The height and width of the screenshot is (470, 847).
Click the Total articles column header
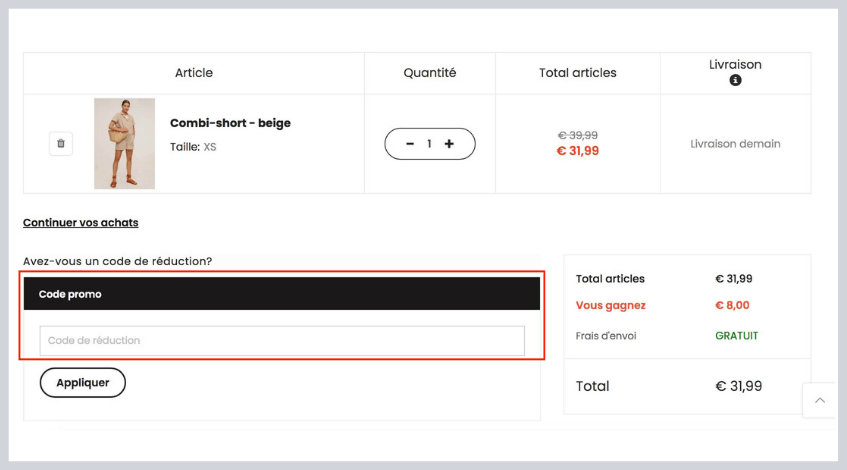[577, 73]
